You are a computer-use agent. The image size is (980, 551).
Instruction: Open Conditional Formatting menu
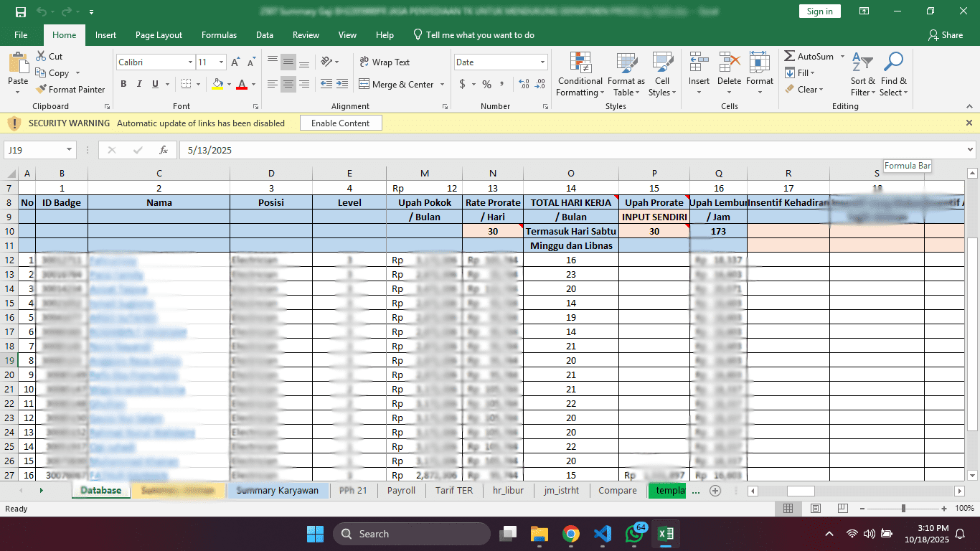pos(580,75)
